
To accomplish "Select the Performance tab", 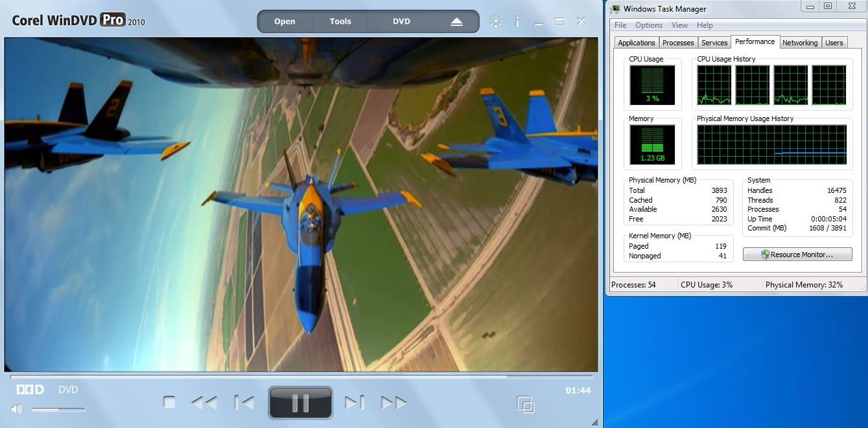I will tap(755, 41).
